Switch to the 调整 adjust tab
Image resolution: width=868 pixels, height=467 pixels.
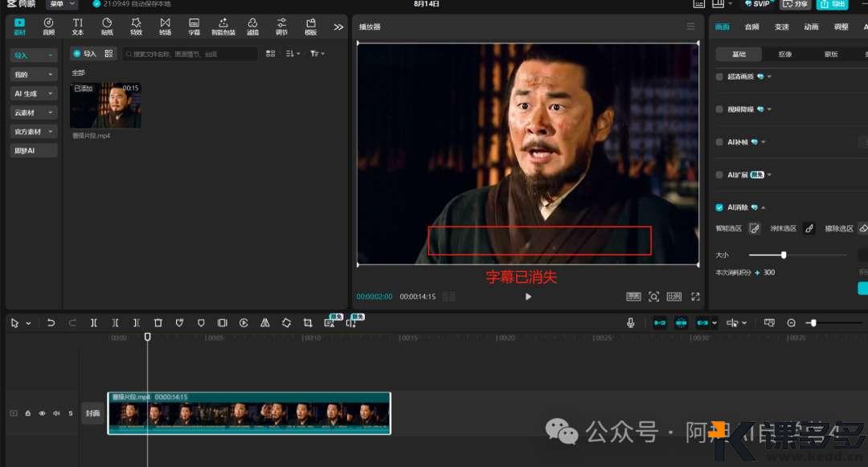pyautogui.click(x=841, y=27)
